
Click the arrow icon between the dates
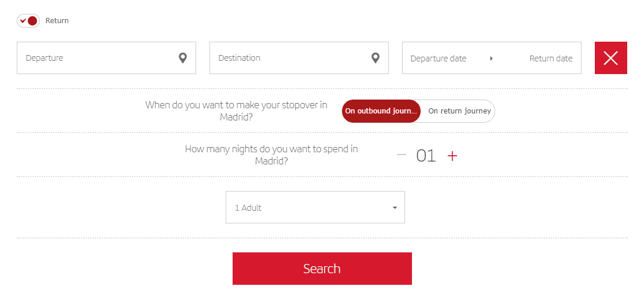point(491,58)
